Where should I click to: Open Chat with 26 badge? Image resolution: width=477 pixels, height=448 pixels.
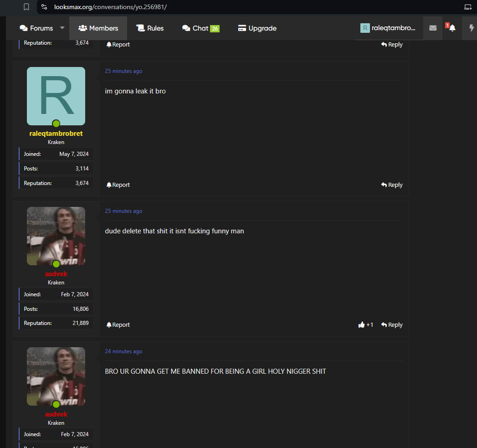(x=200, y=28)
